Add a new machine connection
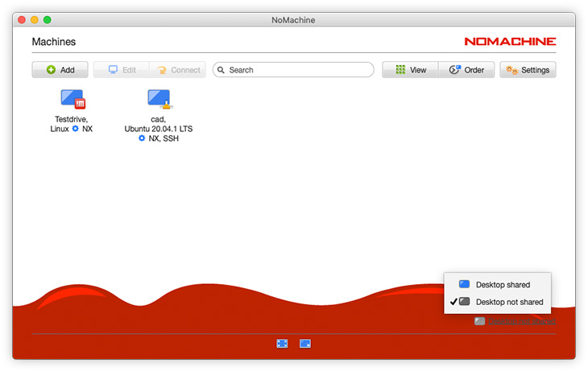The height and width of the screenshot is (371, 588). pyautogui.click(x=60, y=70)
